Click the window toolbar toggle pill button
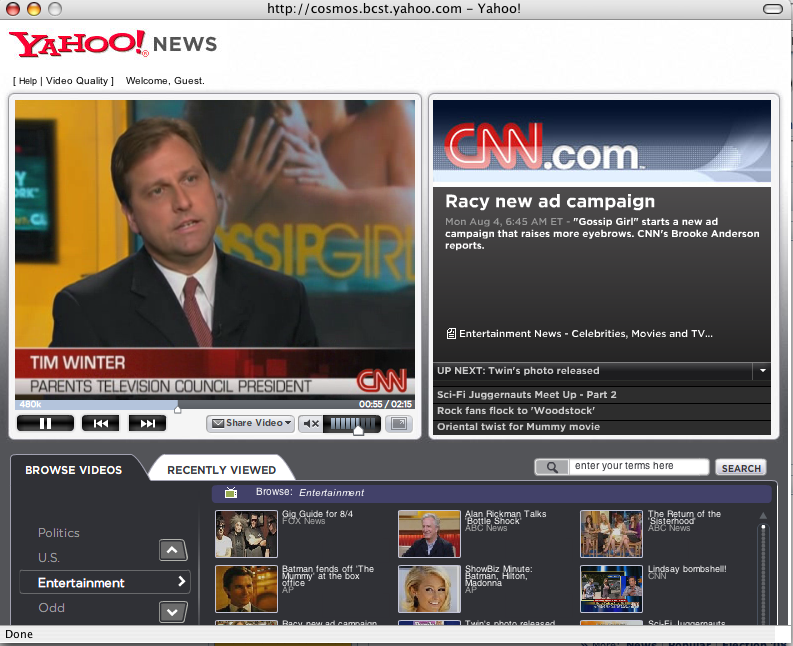Viewport: 793px width, 646px height. 773,9
